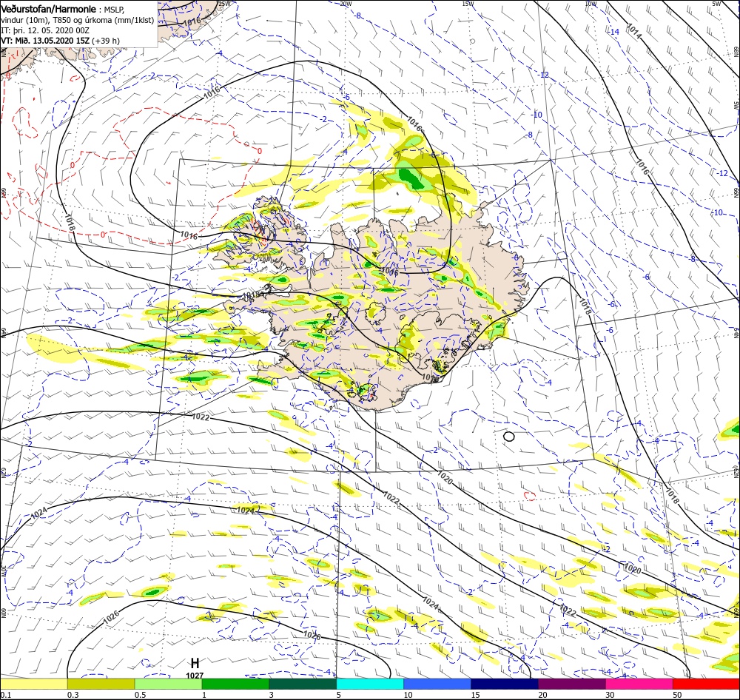Viewport: 740px width, 700px height.
Task: Click the '0.1' legend value
Action: point(5,695)
